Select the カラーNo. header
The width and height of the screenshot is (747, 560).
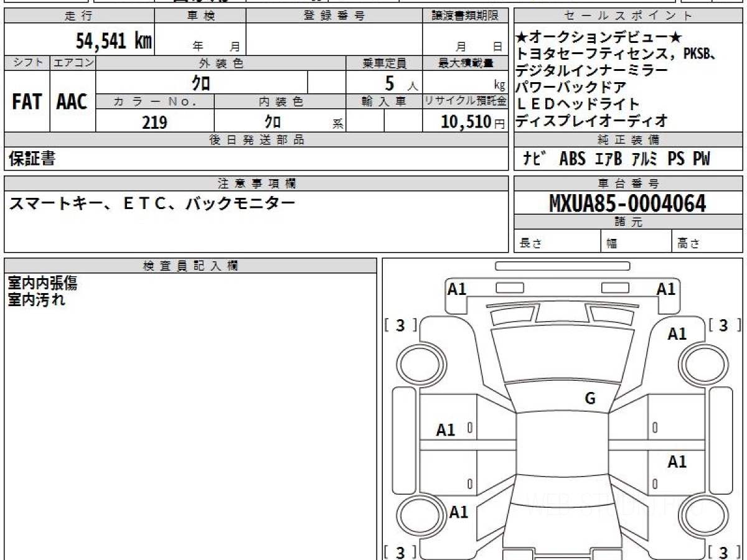(155, 101)
